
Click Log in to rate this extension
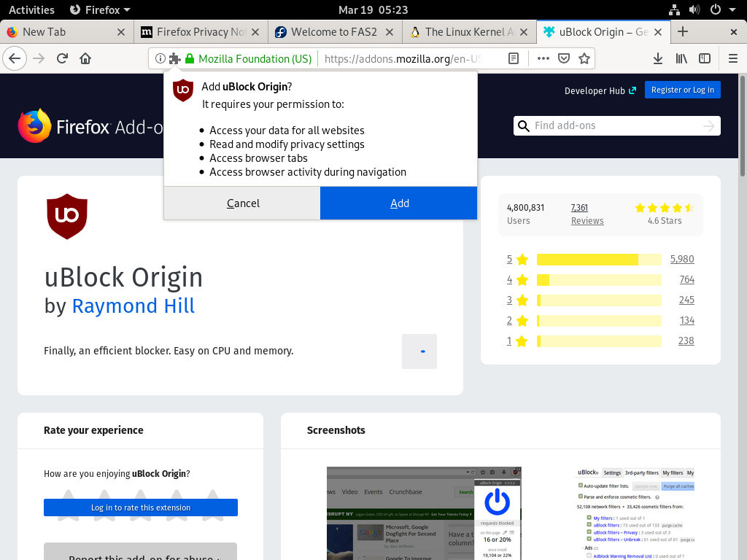[x=141, y=507]
